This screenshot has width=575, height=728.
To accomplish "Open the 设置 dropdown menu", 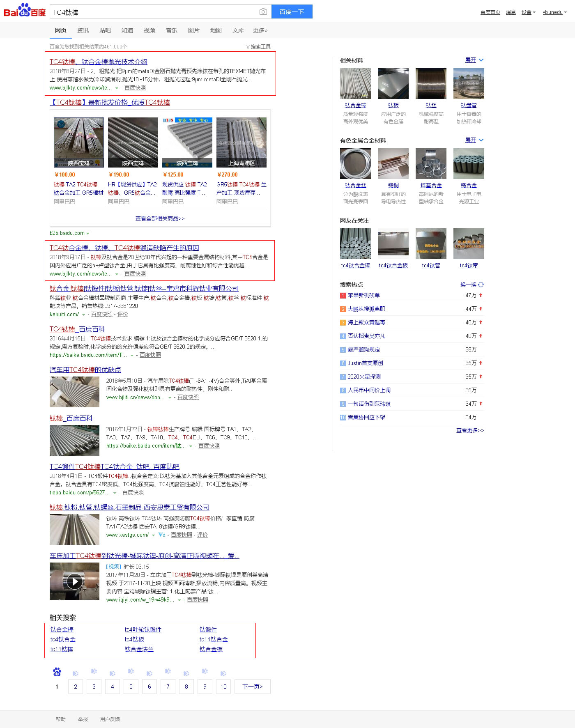I will coord(529,12).
